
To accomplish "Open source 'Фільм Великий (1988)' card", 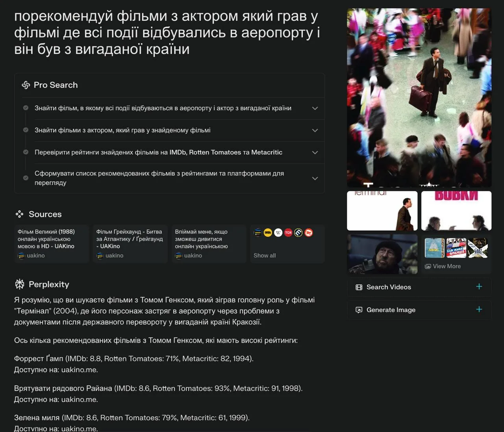I will point(52,244).
